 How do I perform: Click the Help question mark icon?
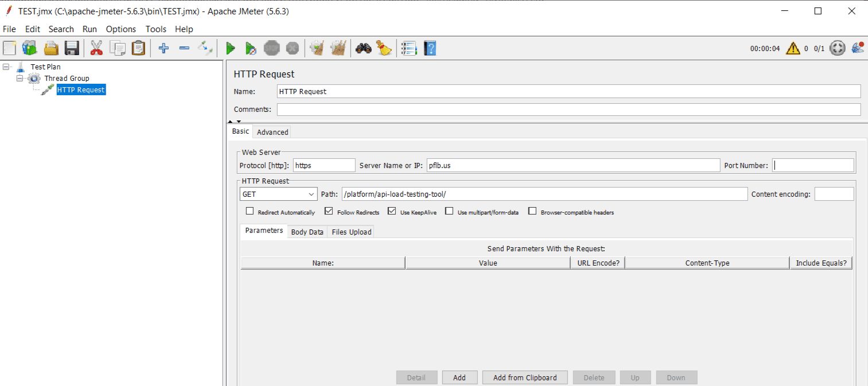coord(430,48)
